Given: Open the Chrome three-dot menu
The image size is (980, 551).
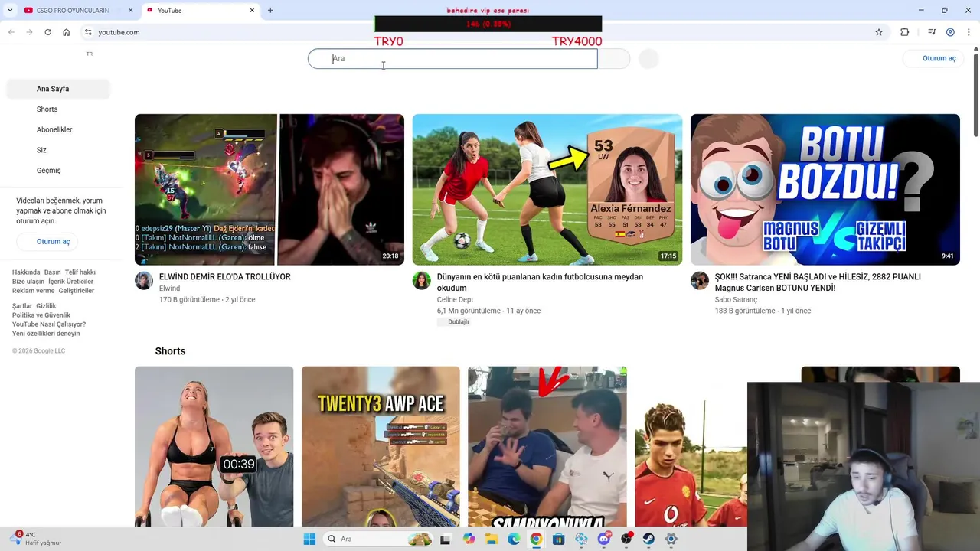Looking at the screenshot, I should pos(969,32).
